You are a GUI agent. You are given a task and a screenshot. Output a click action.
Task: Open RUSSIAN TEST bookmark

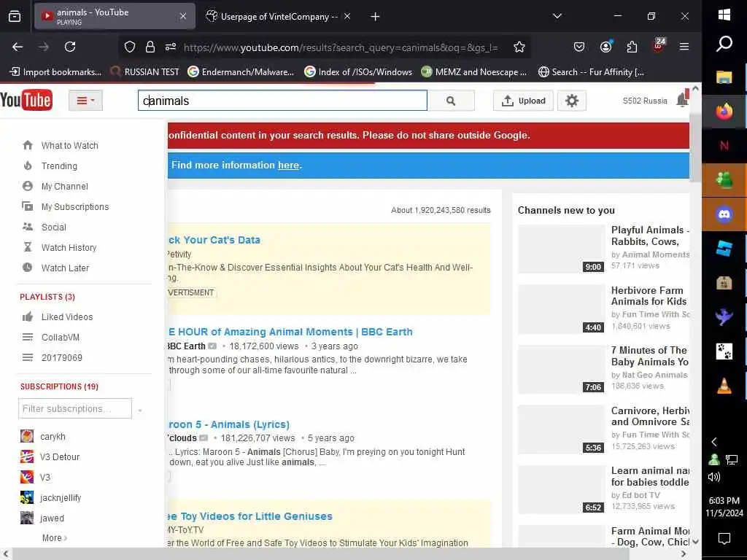coord(145,72)
